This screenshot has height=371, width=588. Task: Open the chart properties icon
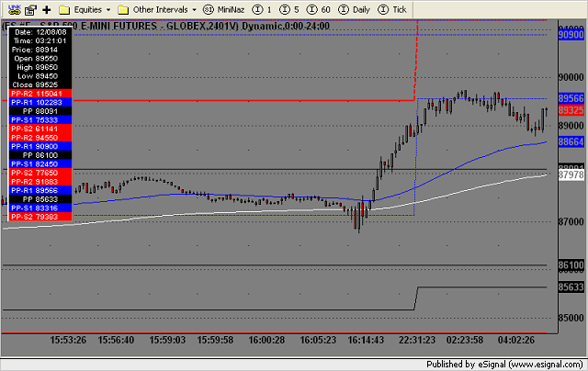pyautogui.click(x=30, y=10)
